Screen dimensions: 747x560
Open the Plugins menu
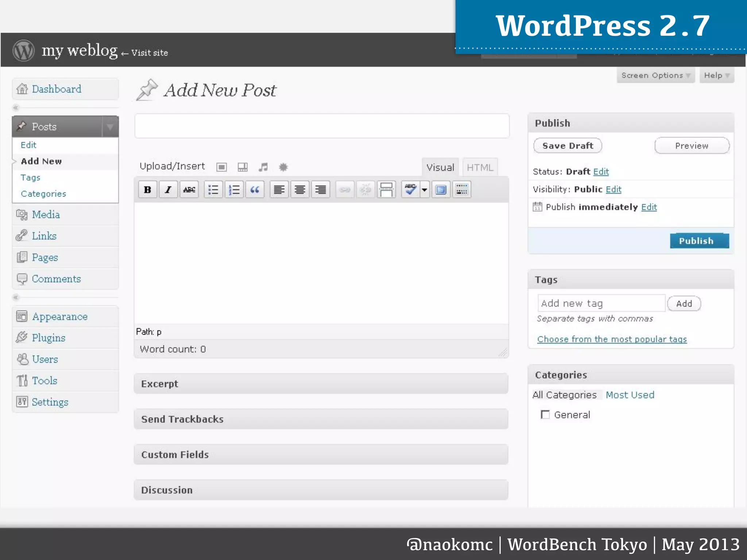pos(65,338)
